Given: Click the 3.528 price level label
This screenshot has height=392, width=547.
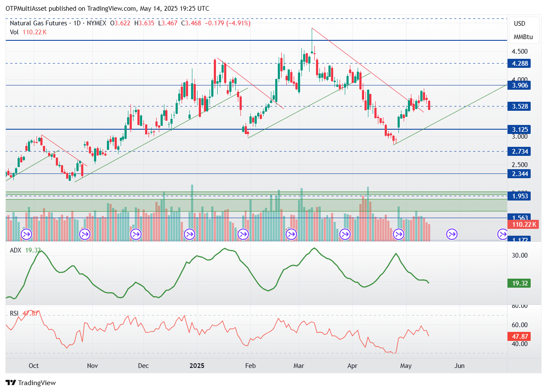Looking at the screenshot, I should coord(520,106).
